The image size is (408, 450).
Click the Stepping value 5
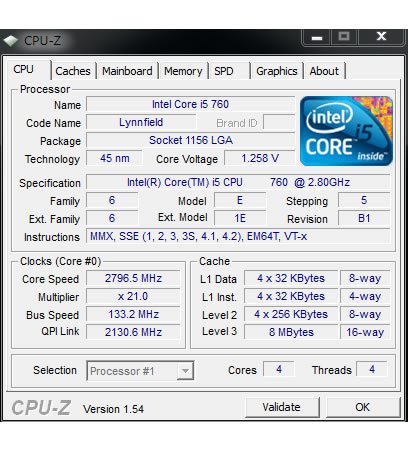click(x=364, y=200)
